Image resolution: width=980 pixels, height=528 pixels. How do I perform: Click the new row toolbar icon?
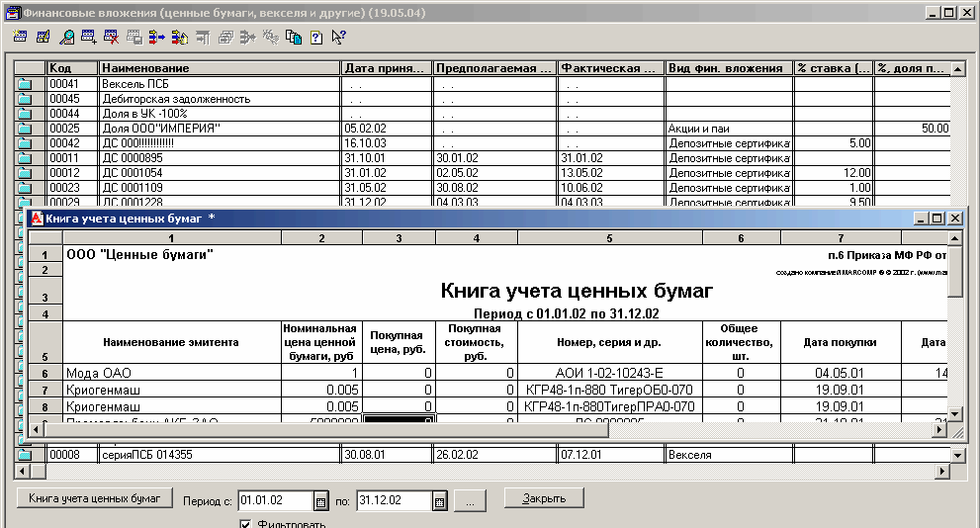pos(21,38)
